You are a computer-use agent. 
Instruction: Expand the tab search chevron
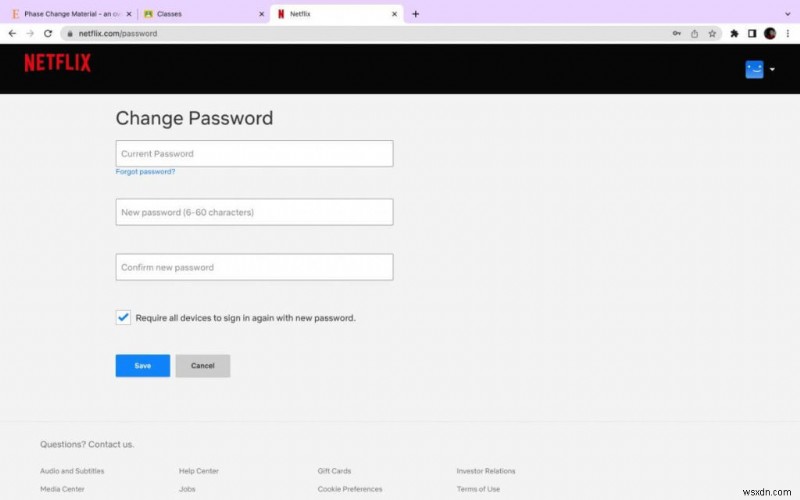point(788,14)
